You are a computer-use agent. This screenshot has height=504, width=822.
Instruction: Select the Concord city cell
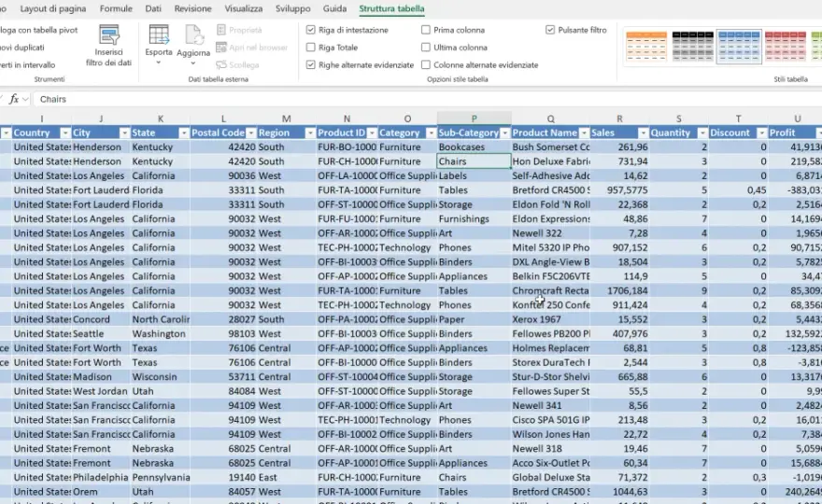[101, 319]
